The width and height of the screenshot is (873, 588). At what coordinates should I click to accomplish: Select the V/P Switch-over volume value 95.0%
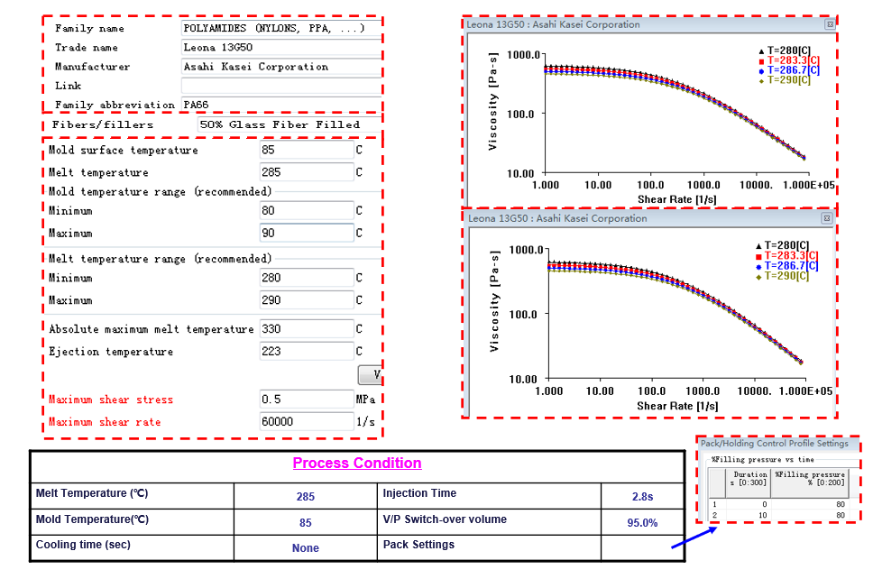click(642, 523)
